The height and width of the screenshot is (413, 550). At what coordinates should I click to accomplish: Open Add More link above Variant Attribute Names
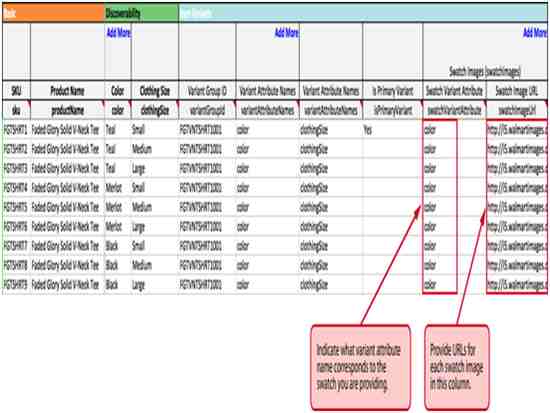pyautogui.click(x=287, y=33)
